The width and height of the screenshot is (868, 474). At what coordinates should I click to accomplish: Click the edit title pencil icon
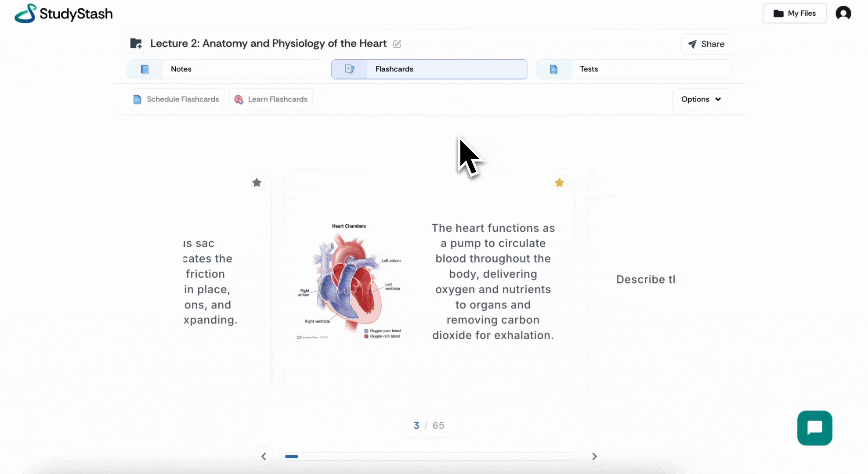(397, 44)
